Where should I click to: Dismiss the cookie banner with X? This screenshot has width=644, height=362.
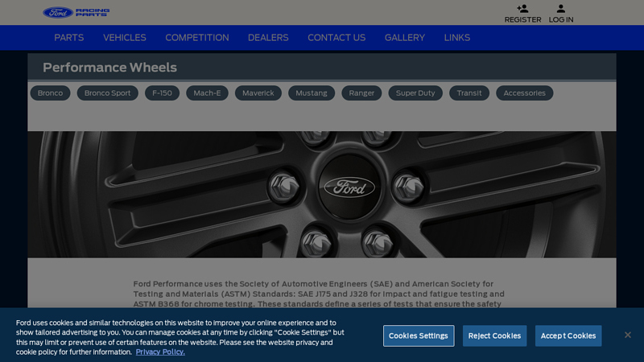pyautogui.click(x=628, y=335)
